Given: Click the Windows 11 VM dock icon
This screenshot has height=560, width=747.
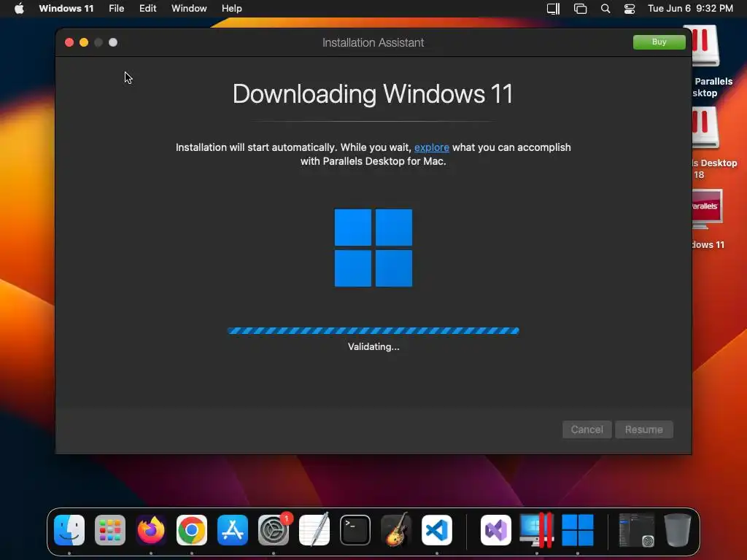Looking at the screenshot, I should (x=578, y=530).
